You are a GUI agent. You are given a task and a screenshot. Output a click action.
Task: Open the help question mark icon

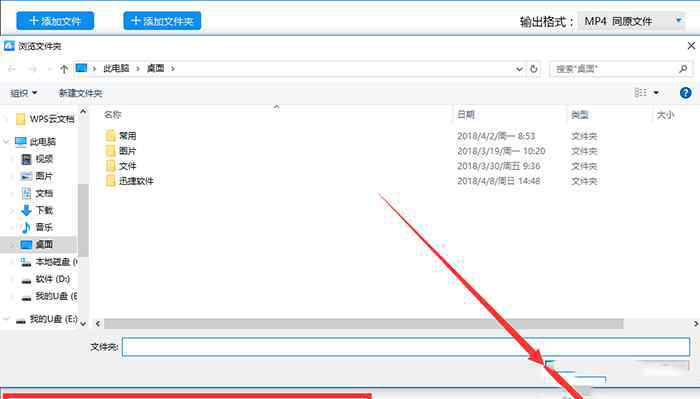(685, 93)
